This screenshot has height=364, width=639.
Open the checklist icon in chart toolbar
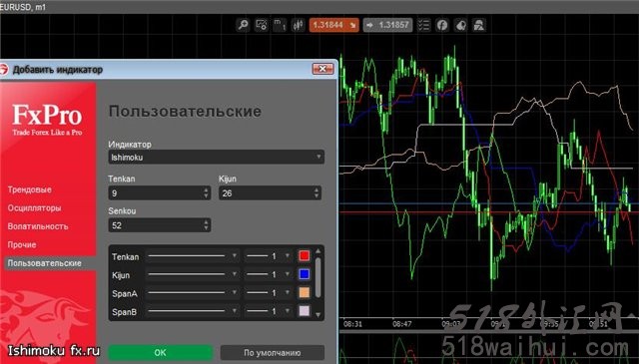point(423,25)
